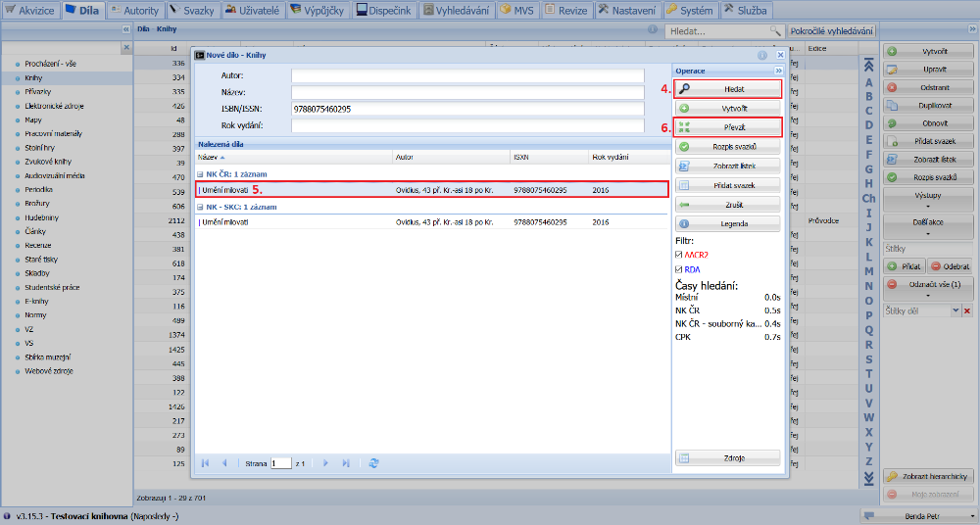Toggle the AACR2 filter checkbox

(678, 254)
